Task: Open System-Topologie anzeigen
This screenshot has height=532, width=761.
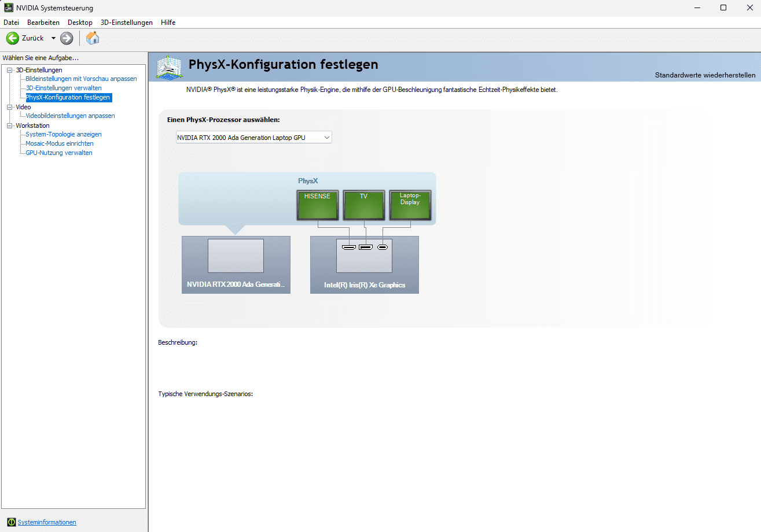Action: coord(64,134)
